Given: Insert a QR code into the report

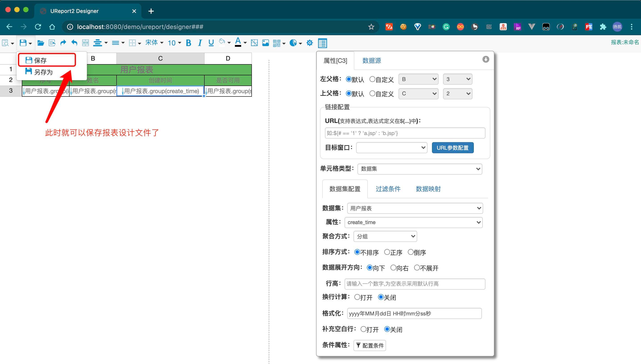Looking at the screenshot, I should [x=277, y=43].
